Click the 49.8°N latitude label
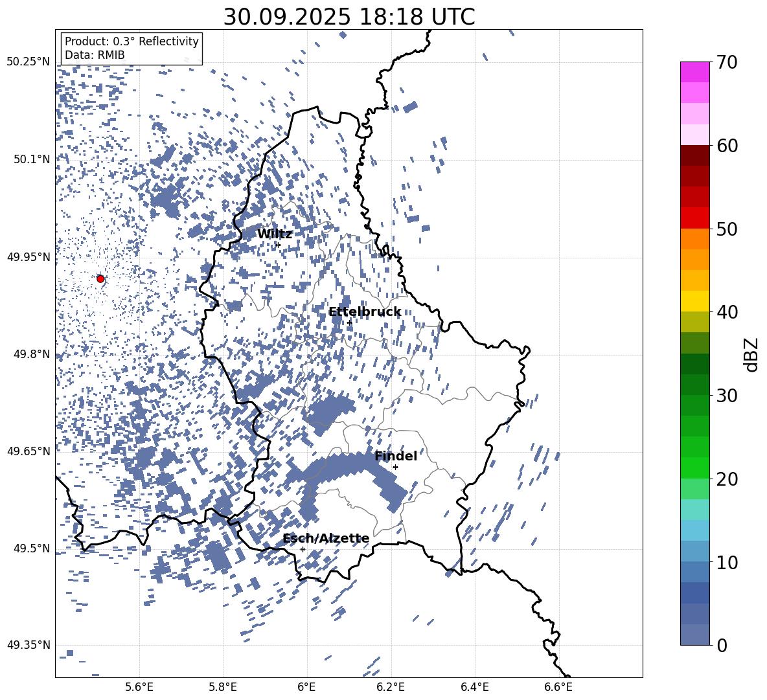 pyautogui.click(x=32, y=354)
